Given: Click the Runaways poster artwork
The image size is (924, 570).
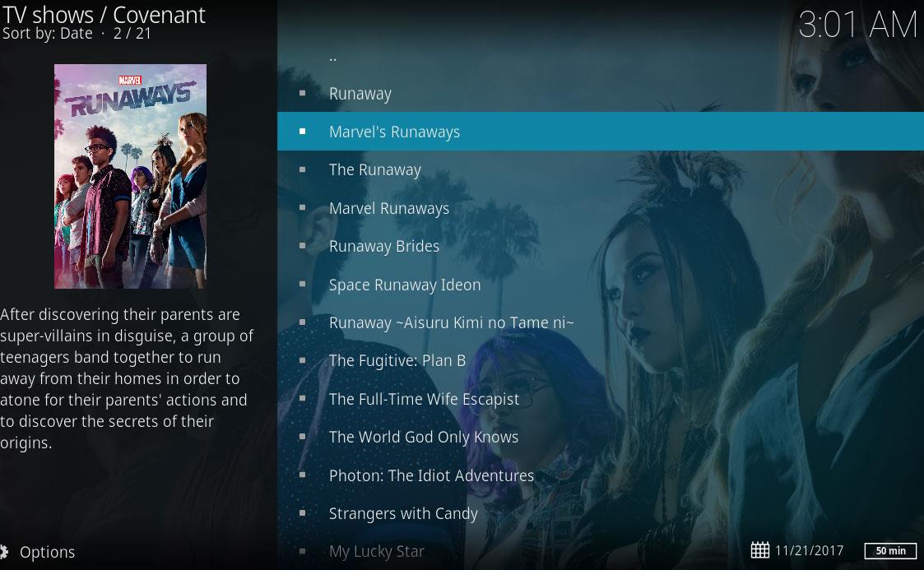Looking at the screenshot, I should tap(129, 175).
